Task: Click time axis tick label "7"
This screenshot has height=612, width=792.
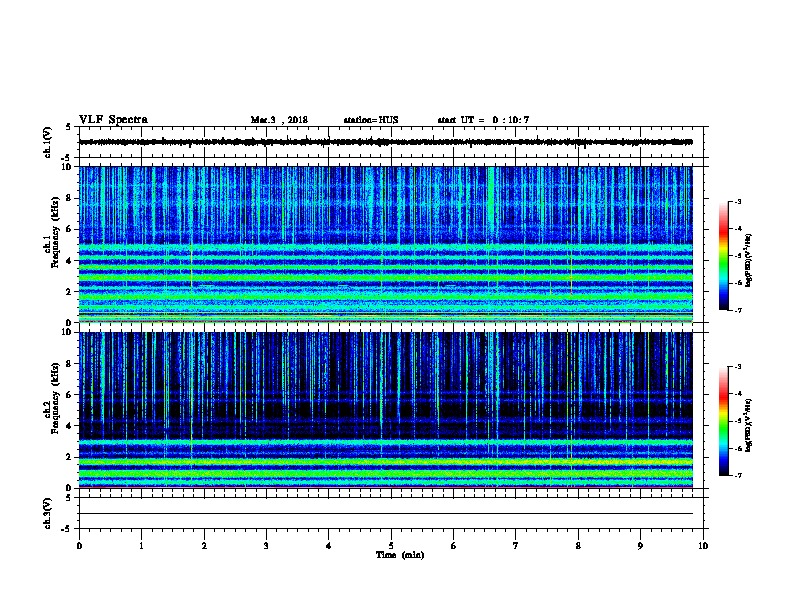Action: (516, 546)
